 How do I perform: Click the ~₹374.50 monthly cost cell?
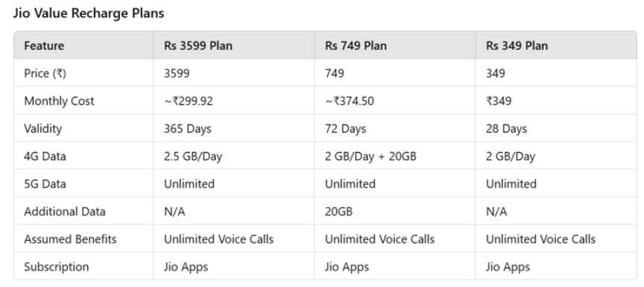click(x=350, y=101)
